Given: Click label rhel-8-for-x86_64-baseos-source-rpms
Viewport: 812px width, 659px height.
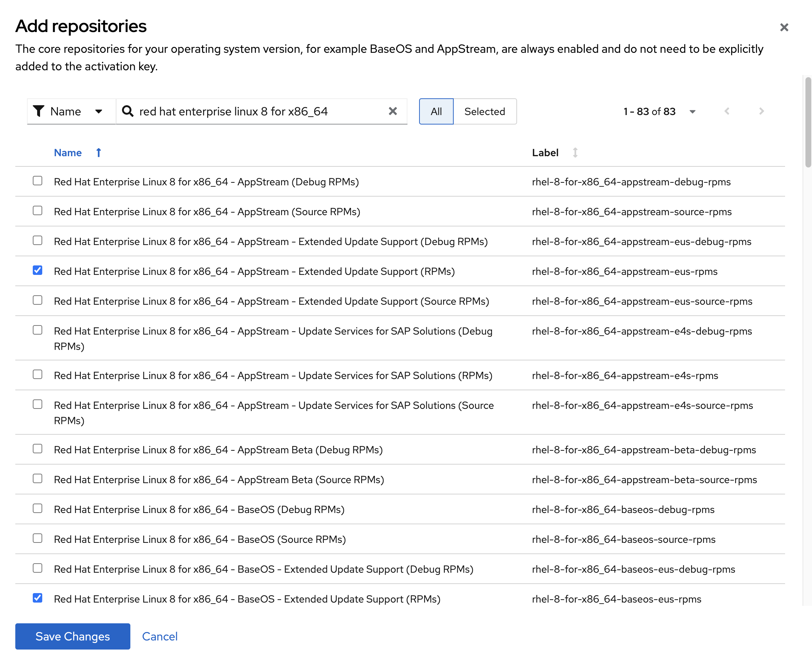Looking at the screenshot, I should [x=624, y=540].
